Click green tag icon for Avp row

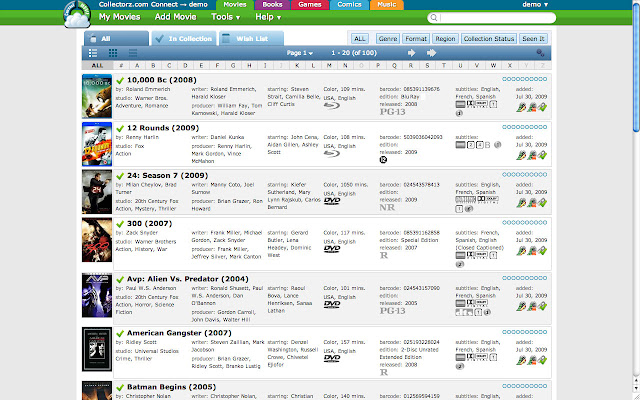(x=542, y=306)
